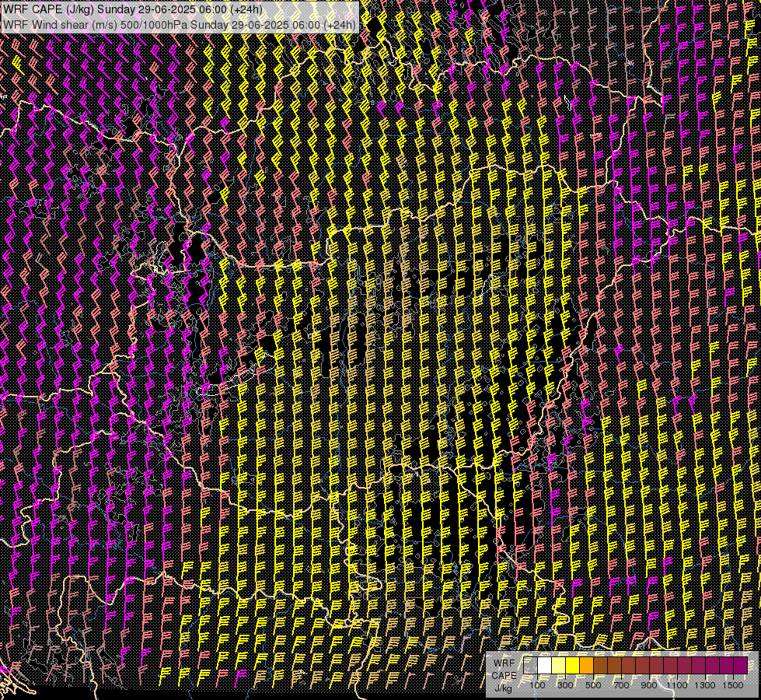Click the 1500 label in the legend
Viewport: 761px width, 700px height.
pos(733,685)
